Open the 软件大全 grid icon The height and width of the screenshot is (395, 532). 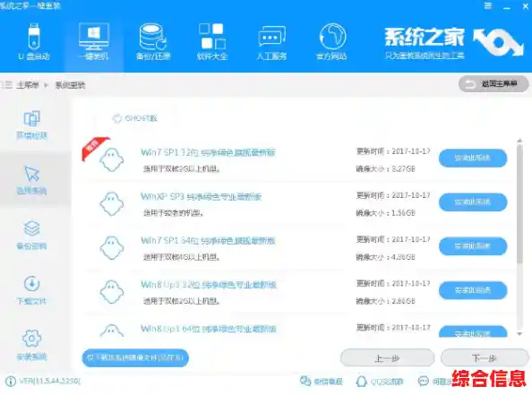212,37
